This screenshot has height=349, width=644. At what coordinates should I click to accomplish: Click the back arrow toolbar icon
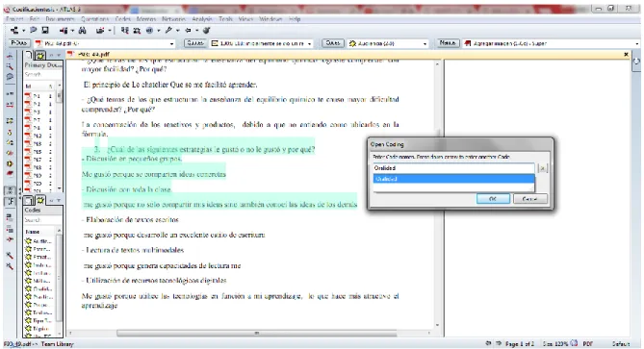[x=188, y=30]
